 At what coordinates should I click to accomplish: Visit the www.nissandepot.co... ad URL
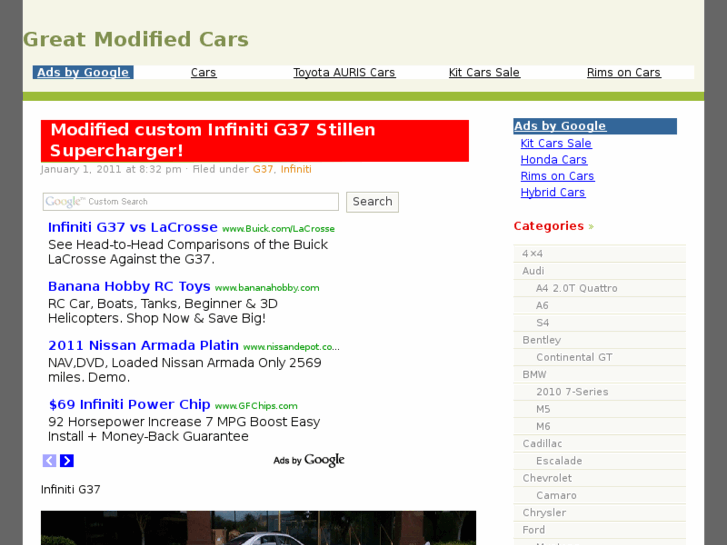pos(291,347)
